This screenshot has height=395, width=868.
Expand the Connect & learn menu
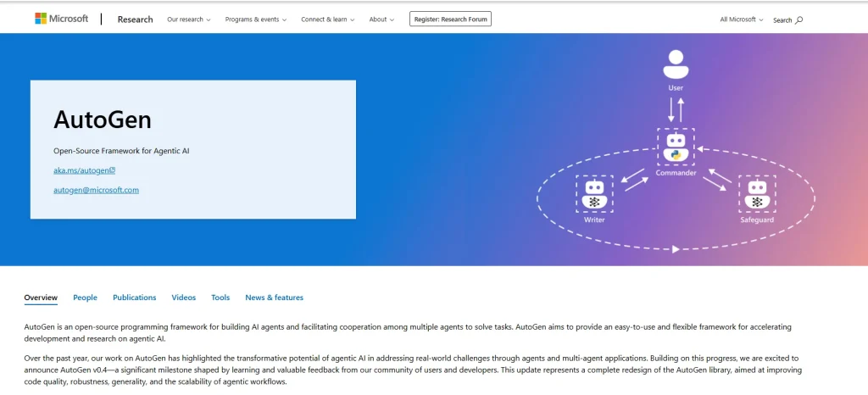[328, 19]
